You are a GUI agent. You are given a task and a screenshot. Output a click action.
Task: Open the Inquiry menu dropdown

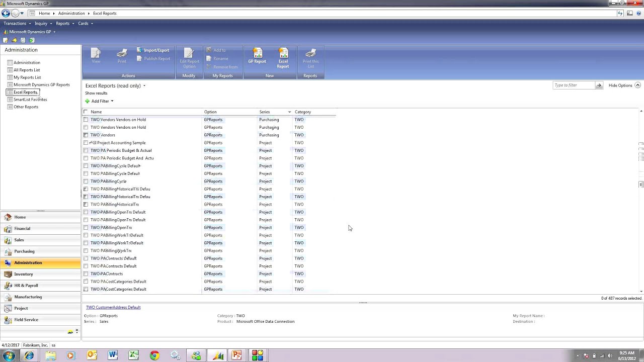point(43,23)
